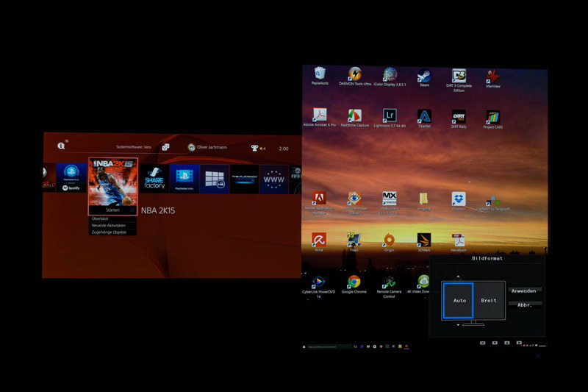The image size is (588, 392).
Task: Open PS4 notifications info icon
Action: 61,146
